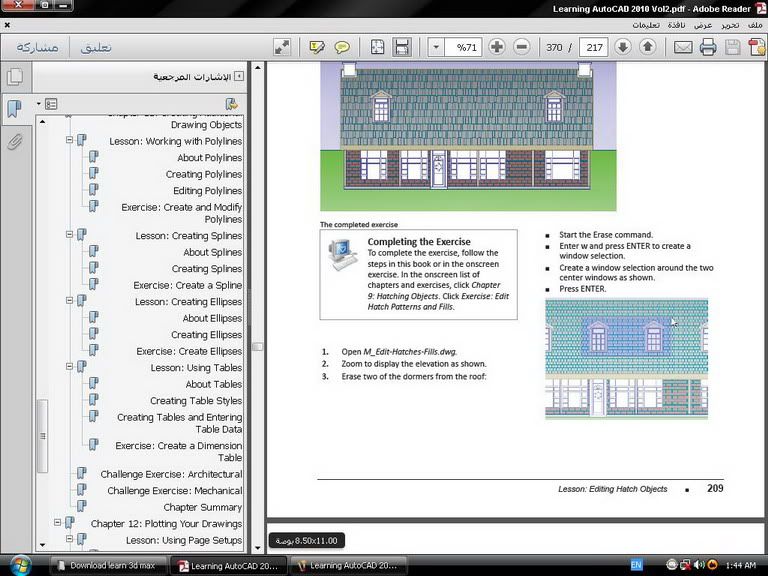The width and height of the screenshot is (768, 576).
Task: Open bookmark About Polylines
Action: click(210, 158)
